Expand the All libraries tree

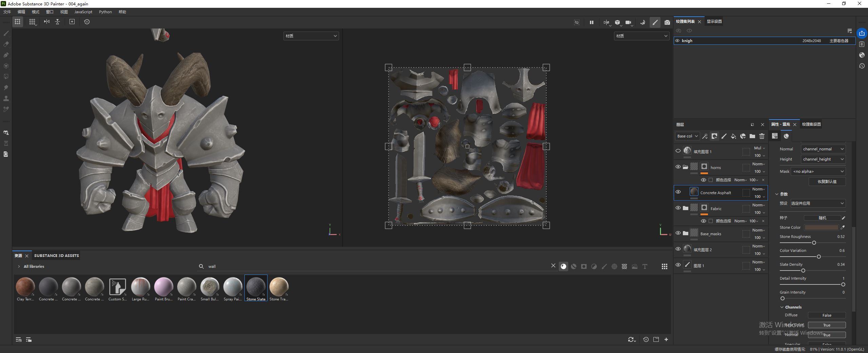point(19,266)
